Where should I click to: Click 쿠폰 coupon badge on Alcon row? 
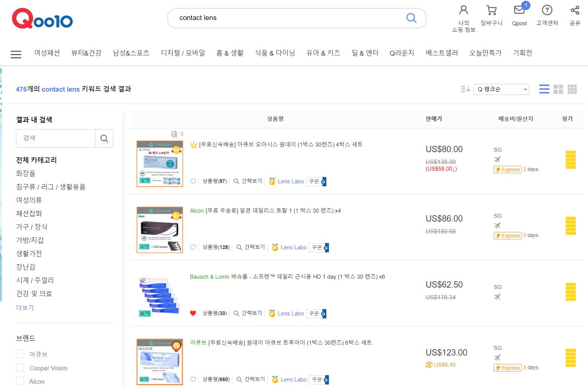[x=319, y=248]
